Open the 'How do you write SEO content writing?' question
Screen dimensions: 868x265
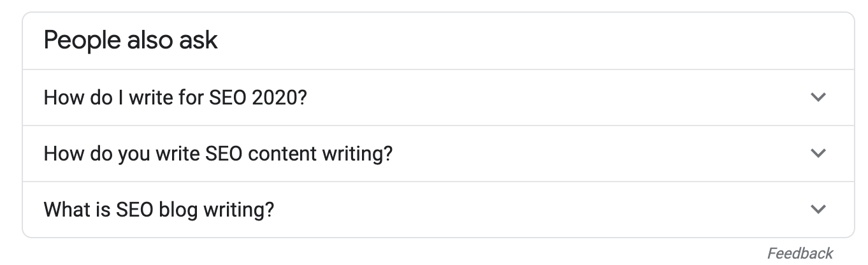click(x=217, y=154)
